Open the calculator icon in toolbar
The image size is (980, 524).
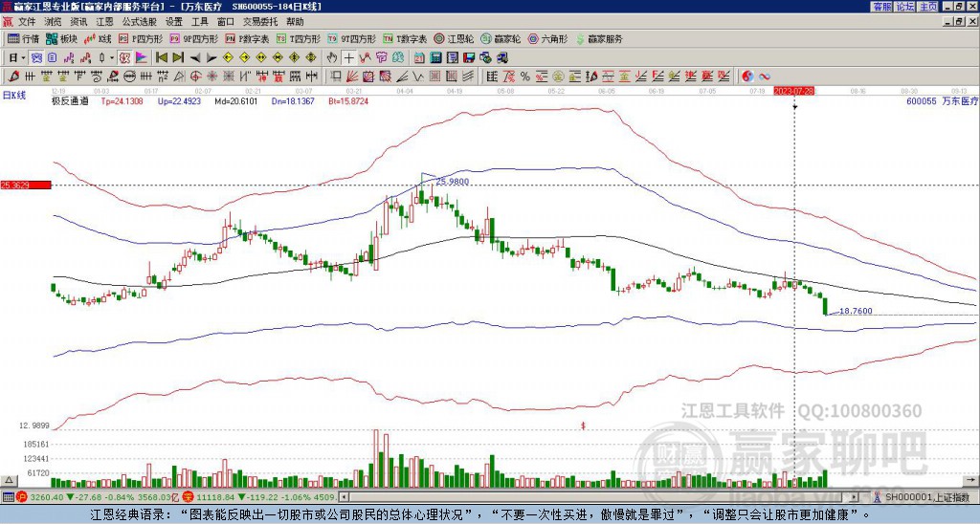435,57
